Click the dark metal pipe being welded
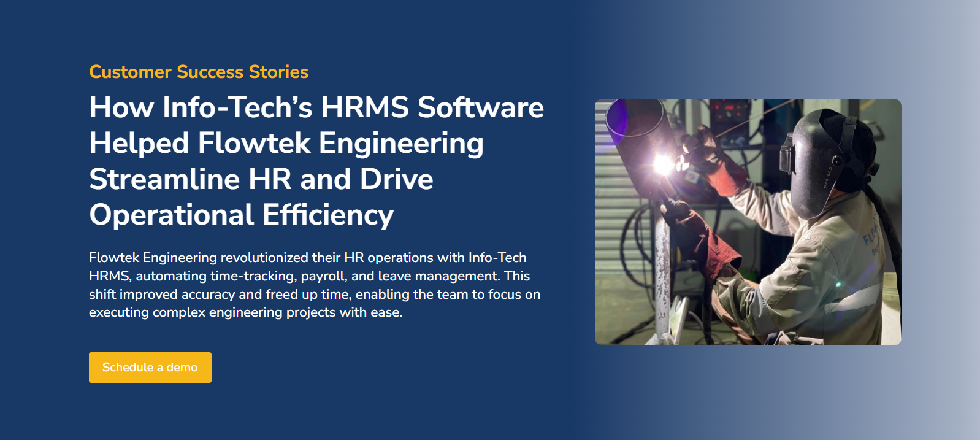 [638, 132]
